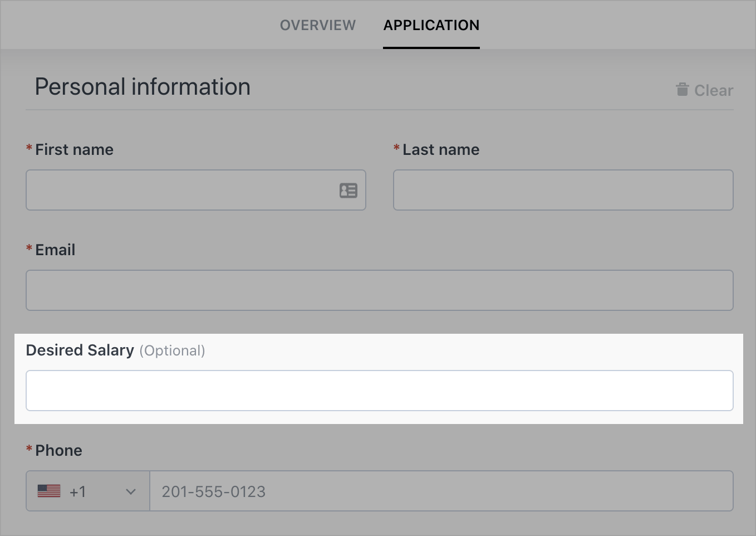Expand the country code chevron arrow
756x536 pixels.
pos(131,491)
